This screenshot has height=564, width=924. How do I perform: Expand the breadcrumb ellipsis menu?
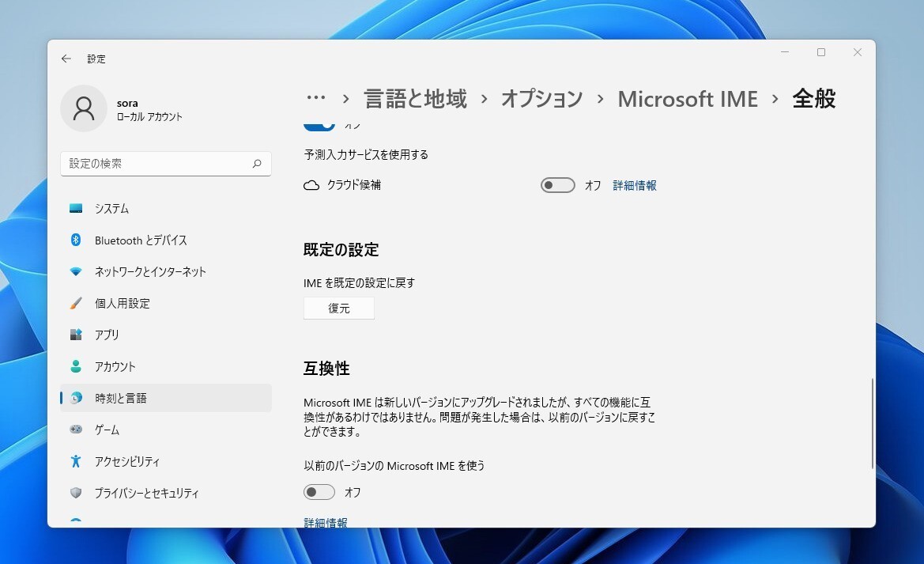pyautogui.click(x=315, y=98)
